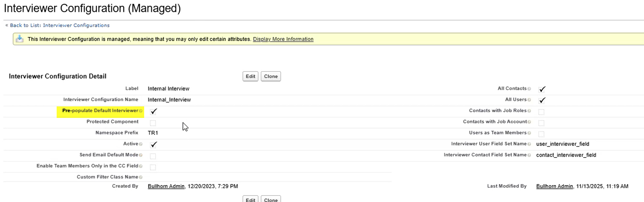Click help icon beside Custom Filter Class Name
The width and height of the screenshot is (644, 202).
141,177
